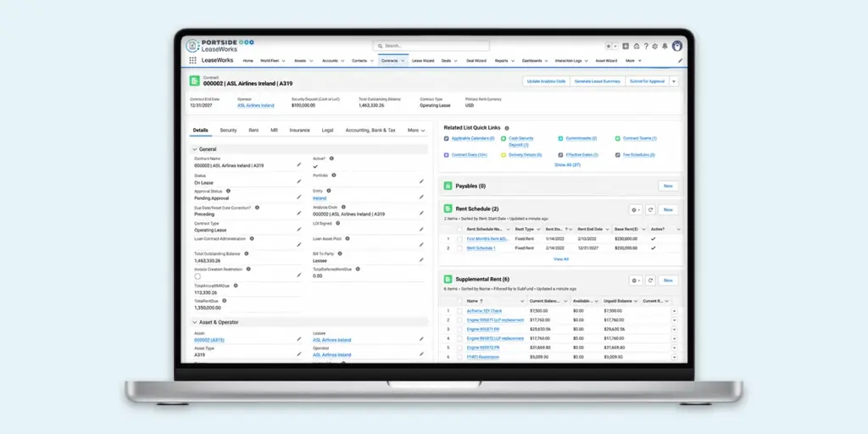Toggle Invoice Creation Restriction checkbox
Screen dimensions: 868x434
[x=198, y=275]
